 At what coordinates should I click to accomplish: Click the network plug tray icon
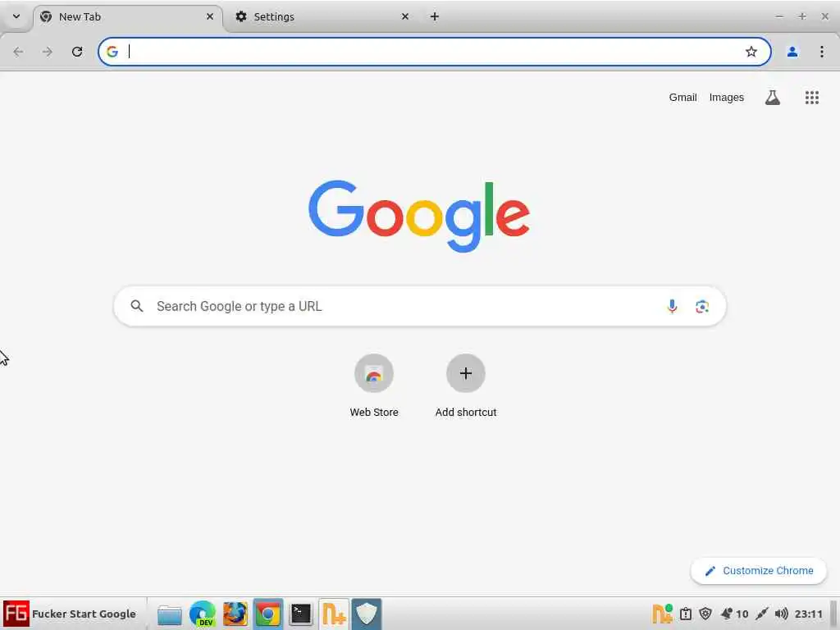pyautogui.click(x=762, y=614)
